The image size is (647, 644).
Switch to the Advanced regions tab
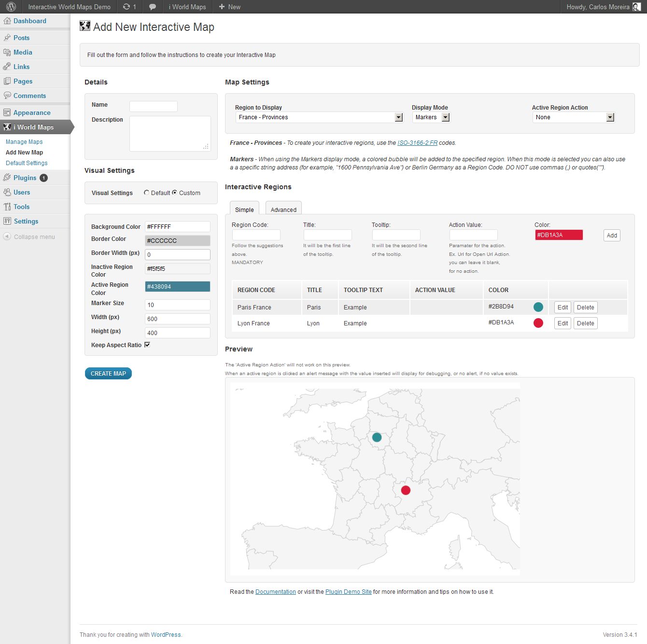[x=283, y=210]
